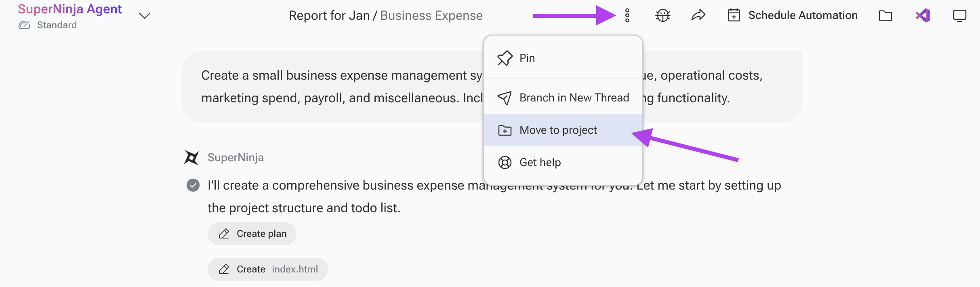The height and width of the screenshot is (287, 980).
Task: Click the Standard mode label
Action: pyautogui.click(x=57, y=25)
